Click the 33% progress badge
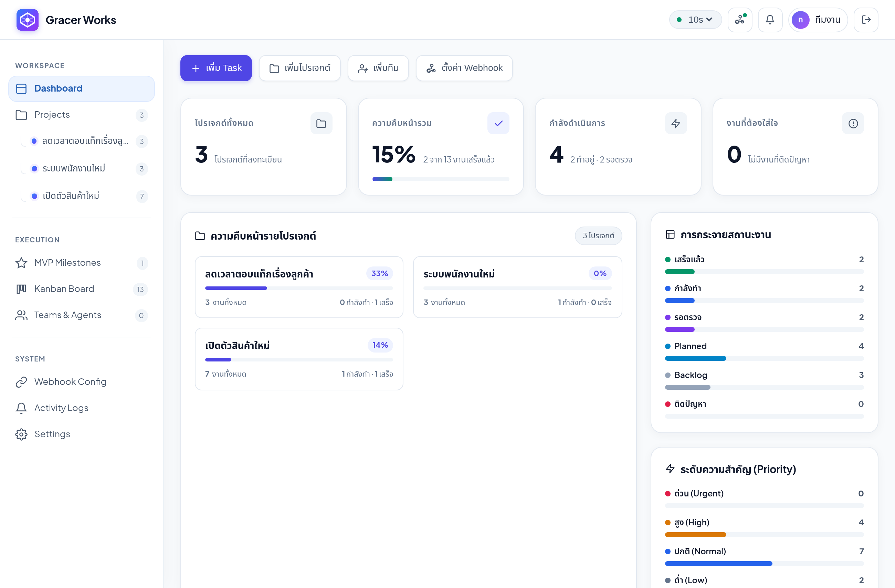 coord(379,273)
